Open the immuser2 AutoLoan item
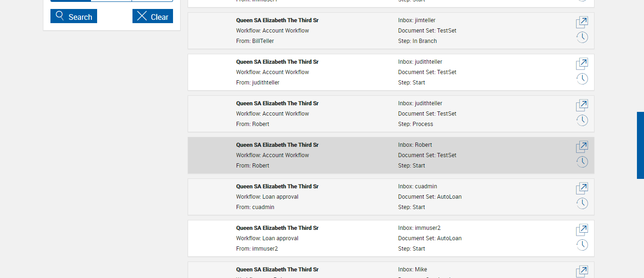 582,230
